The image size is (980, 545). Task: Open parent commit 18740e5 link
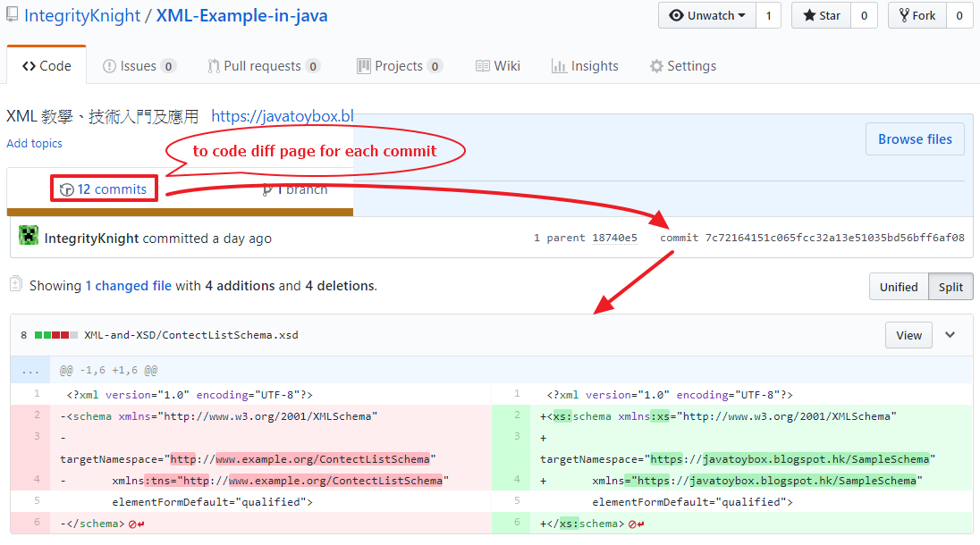point(615,238)
